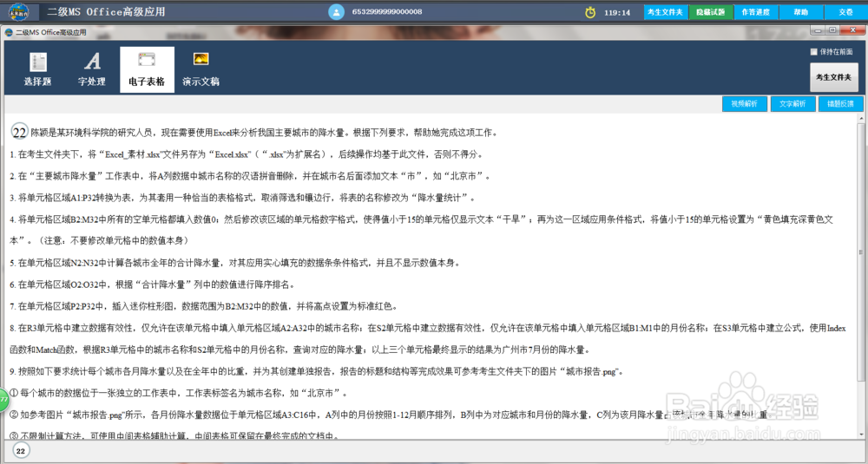Image resolution: width=868 pixels, height=464 pixels.
Task: Click step 3 text about 降水量统计
Action: [242, 198]
